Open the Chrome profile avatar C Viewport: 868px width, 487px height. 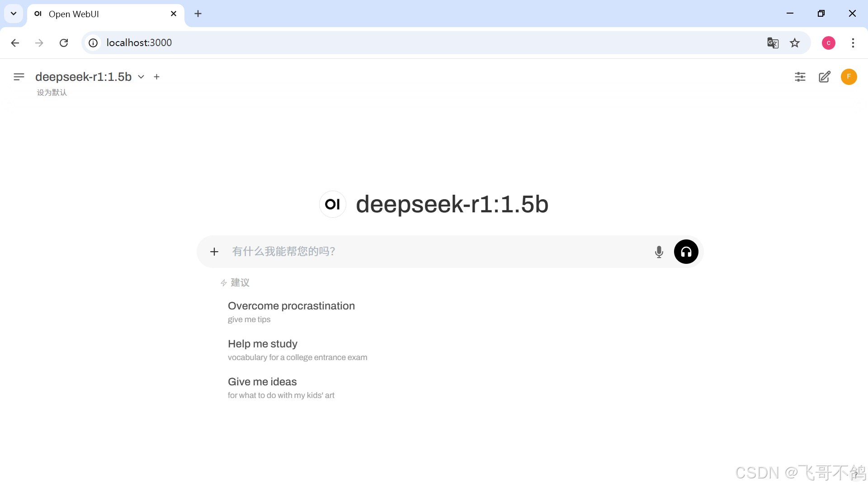pyautogui.click(x=829, y=43)
